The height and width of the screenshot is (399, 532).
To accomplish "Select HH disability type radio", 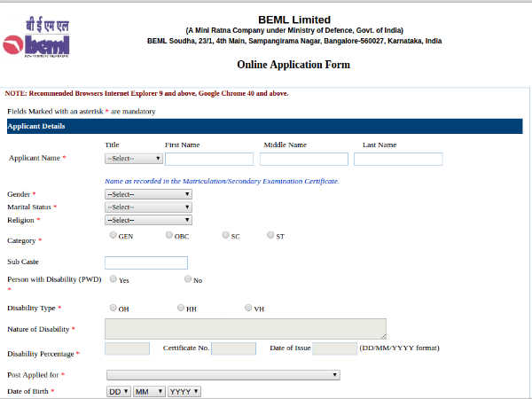I will pyautogui.click(x=181, y=308).
